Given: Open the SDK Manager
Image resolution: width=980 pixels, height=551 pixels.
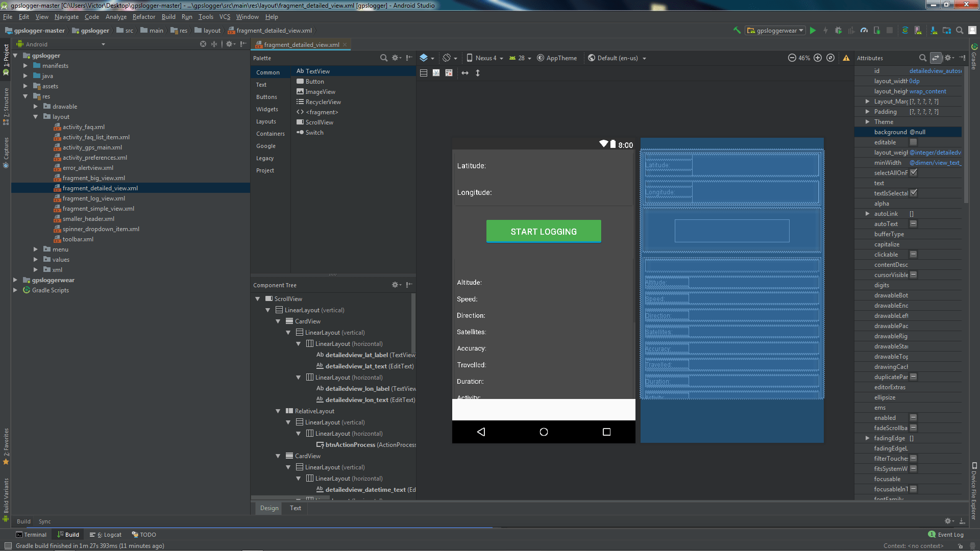Looking at the screenshot, I should tap(934, 31).
